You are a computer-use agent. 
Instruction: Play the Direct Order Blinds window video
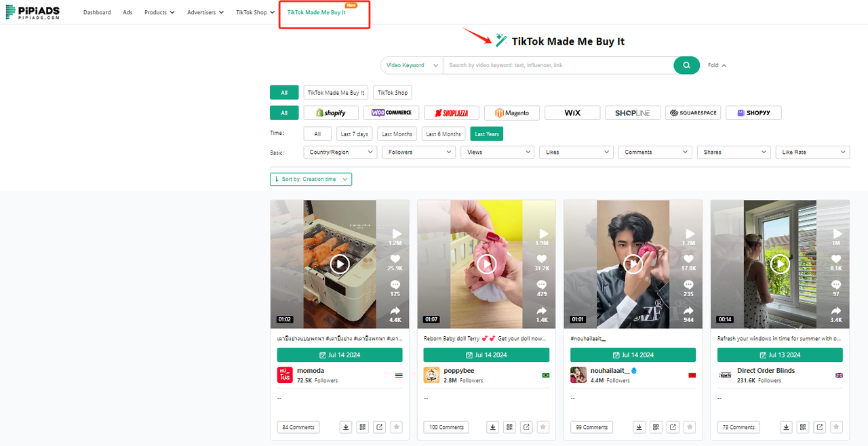[x=780, y=264]
